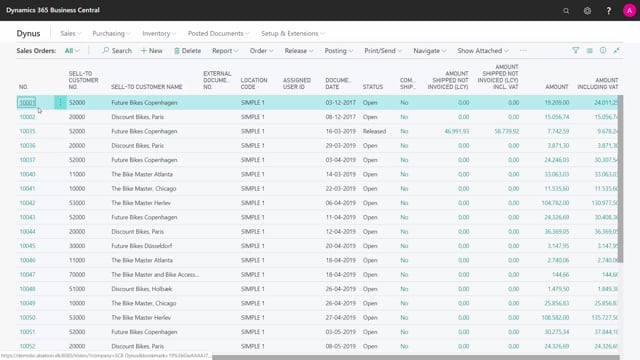This screenshot has width=640, height=360.
Task: Click The Bike Master Atlanta in row 10040
Action: click(142, 174)
